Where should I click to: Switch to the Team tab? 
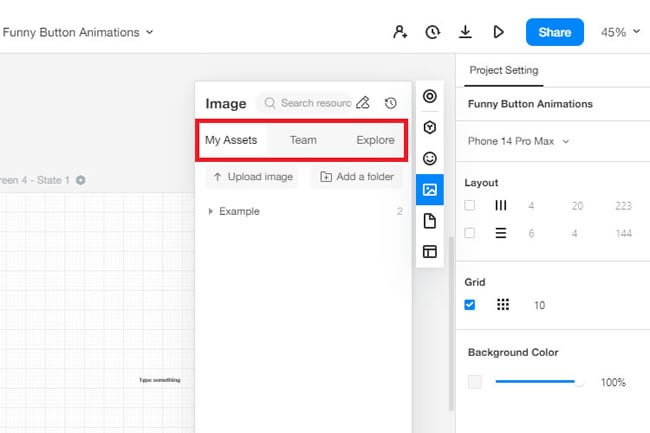click(303, 140)
